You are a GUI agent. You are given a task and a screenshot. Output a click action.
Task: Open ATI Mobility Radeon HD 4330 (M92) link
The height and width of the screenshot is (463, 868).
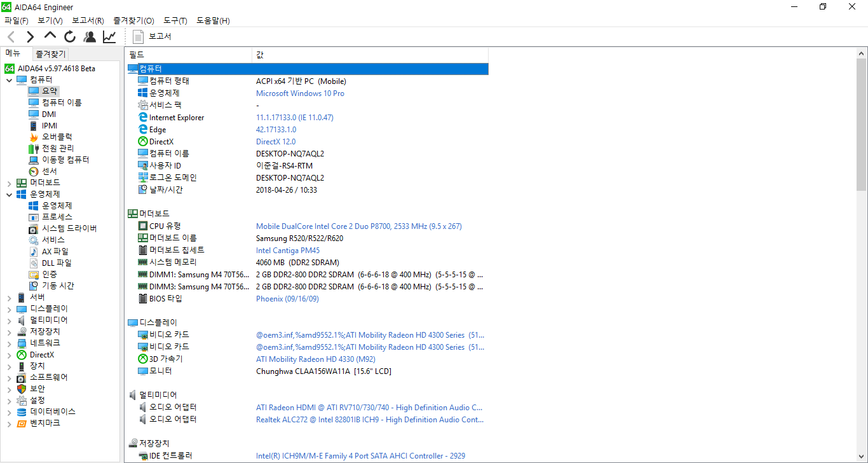click(x=315, y=359)
